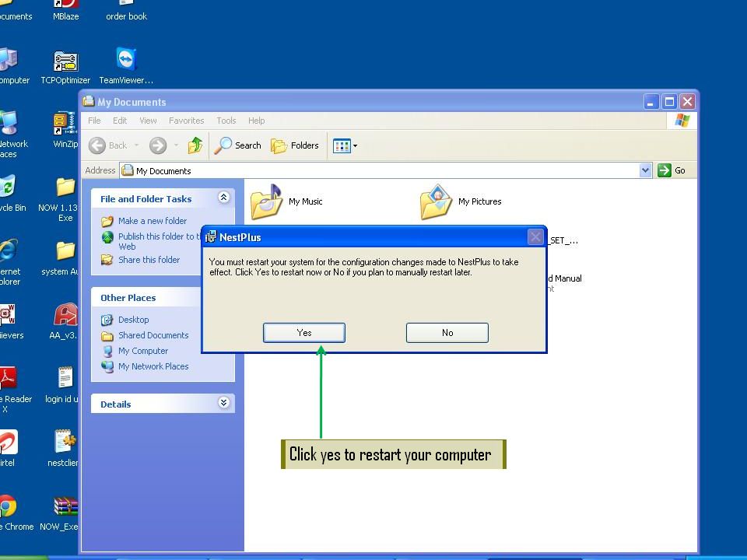Open the Edit menu

120,121
